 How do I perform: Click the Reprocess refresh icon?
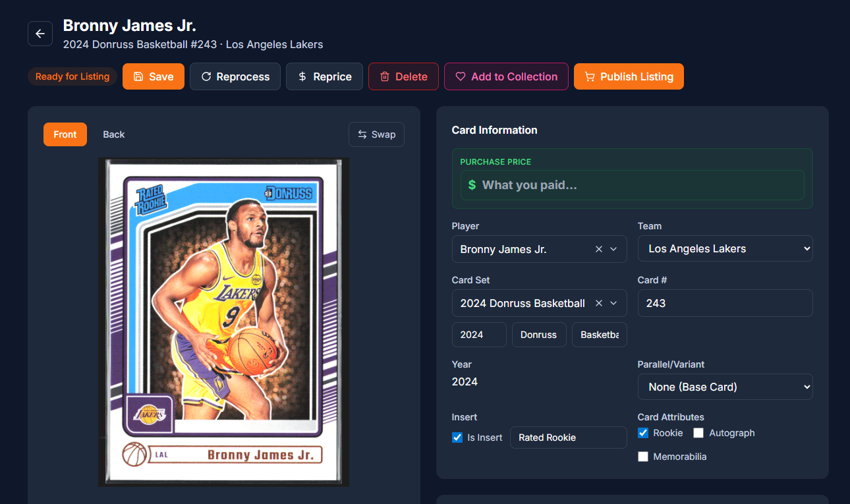206,76
